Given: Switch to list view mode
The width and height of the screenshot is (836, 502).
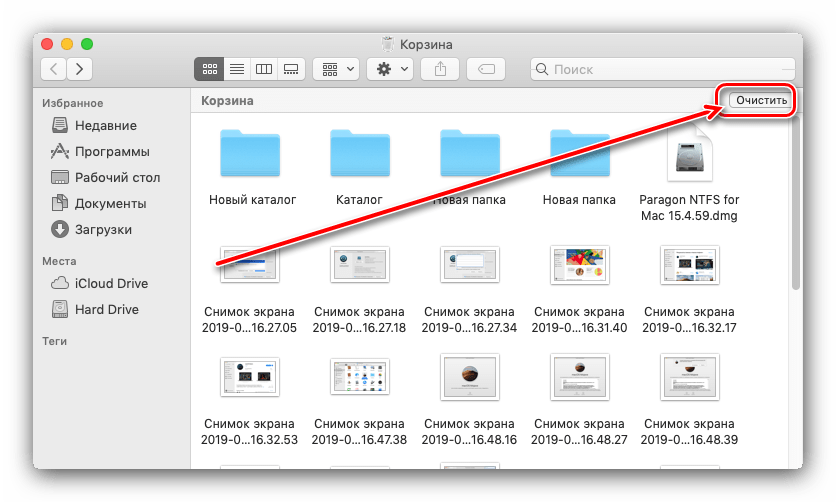Looking at the screenshot, I should [237, 69].
